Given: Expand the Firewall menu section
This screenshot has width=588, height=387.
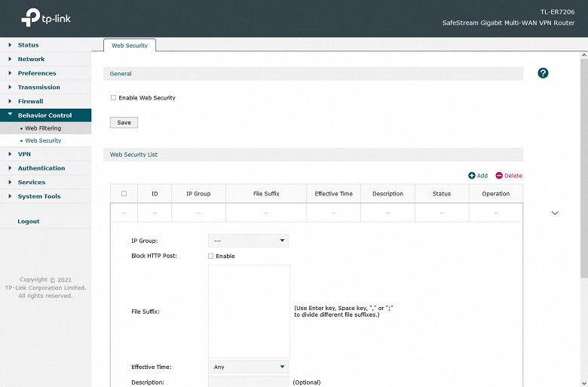Looking at the screenshot, I should tap(30, 101).
